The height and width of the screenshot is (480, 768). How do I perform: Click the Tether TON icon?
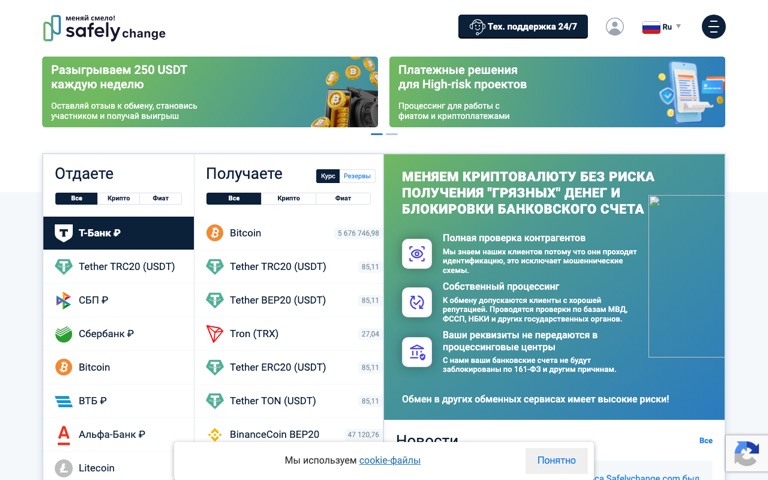tap(215, 401)
